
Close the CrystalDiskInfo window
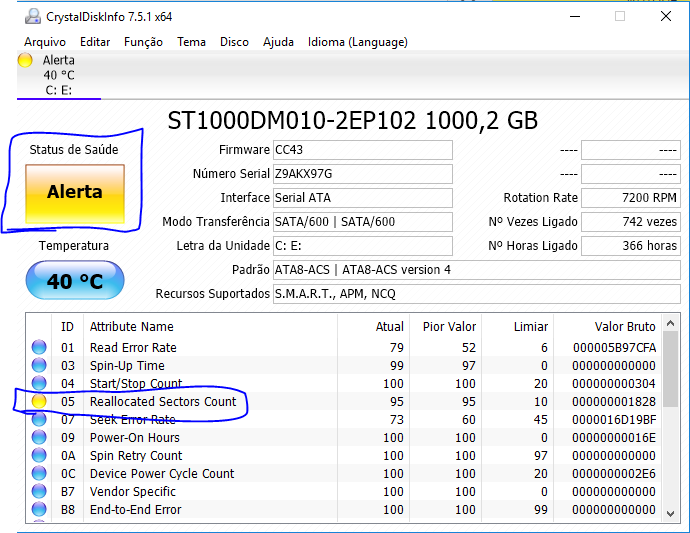tap(666, 17)
